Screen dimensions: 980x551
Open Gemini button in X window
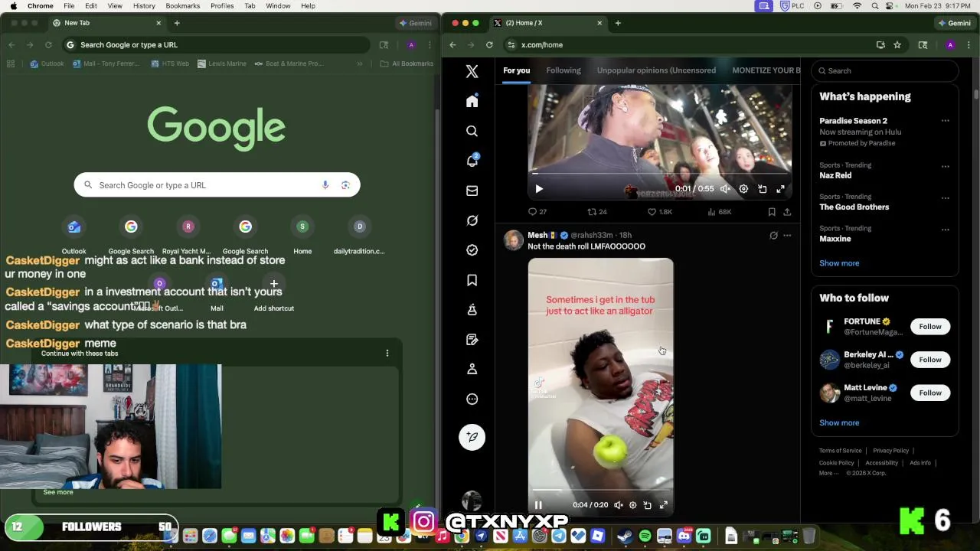tap(954, 23)
